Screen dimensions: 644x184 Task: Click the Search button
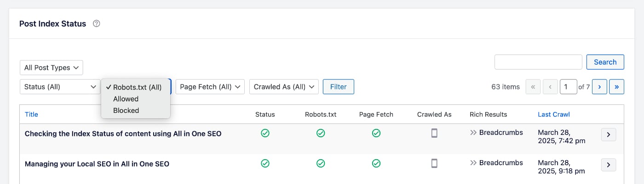point(605,62)
